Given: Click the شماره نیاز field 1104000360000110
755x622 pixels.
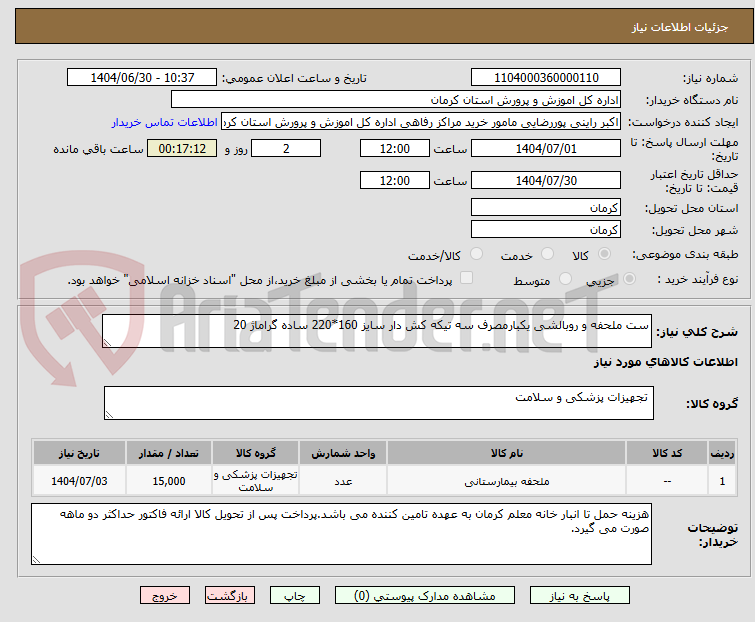Looking at the screenshot, I should [546, 78].
